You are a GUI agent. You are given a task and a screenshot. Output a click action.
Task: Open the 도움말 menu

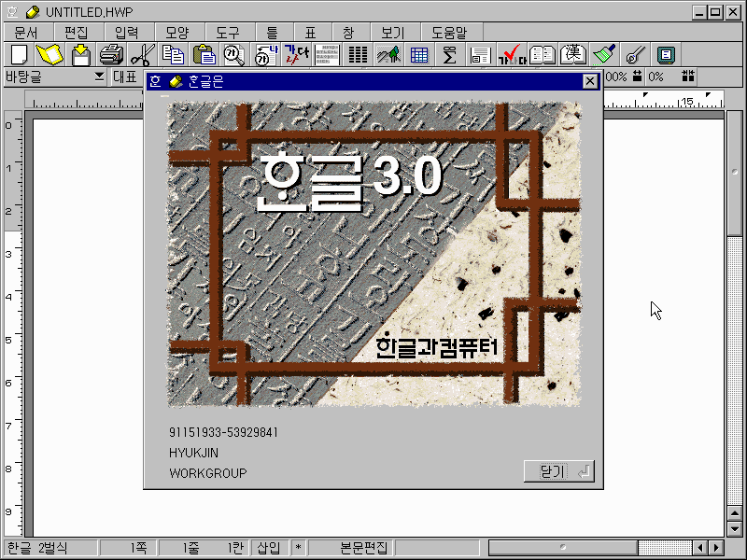(450, 33)
